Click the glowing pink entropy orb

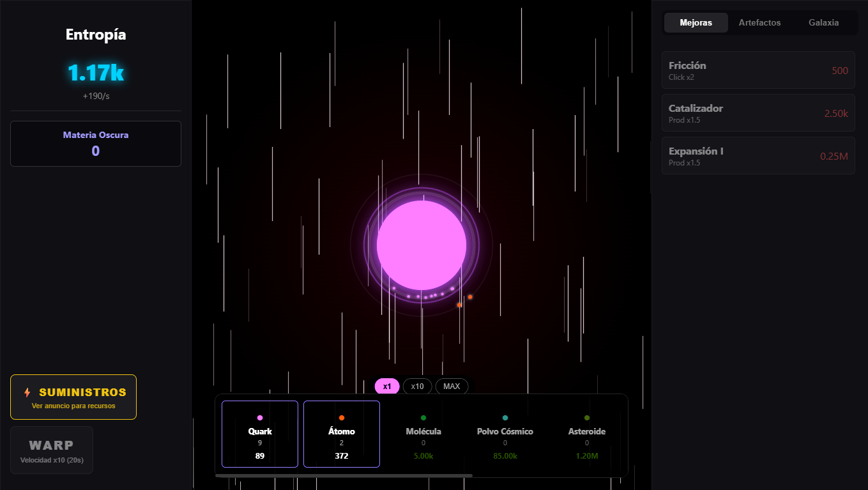tap(422, 245)
